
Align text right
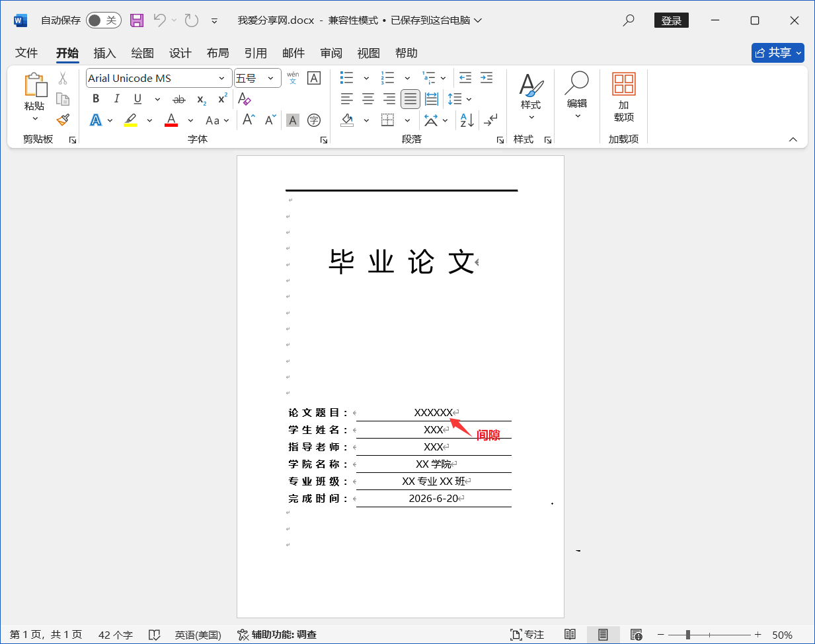[x=389, y=99]
